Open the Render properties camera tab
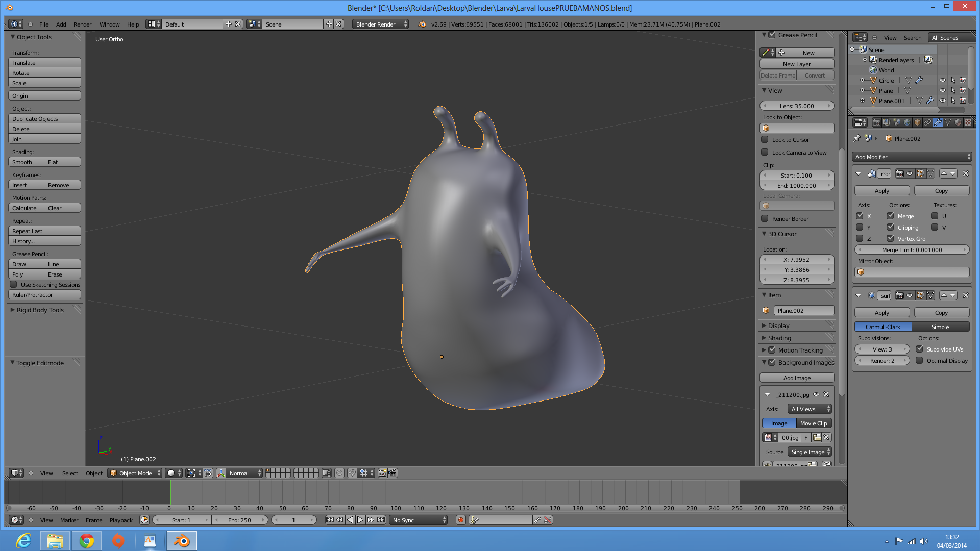 click(876, 122)
